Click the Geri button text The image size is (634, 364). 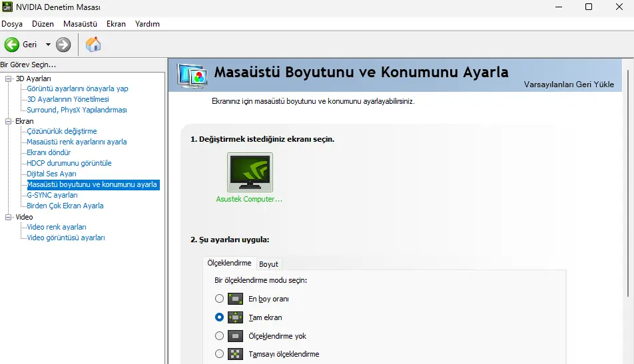click(29, 45)
